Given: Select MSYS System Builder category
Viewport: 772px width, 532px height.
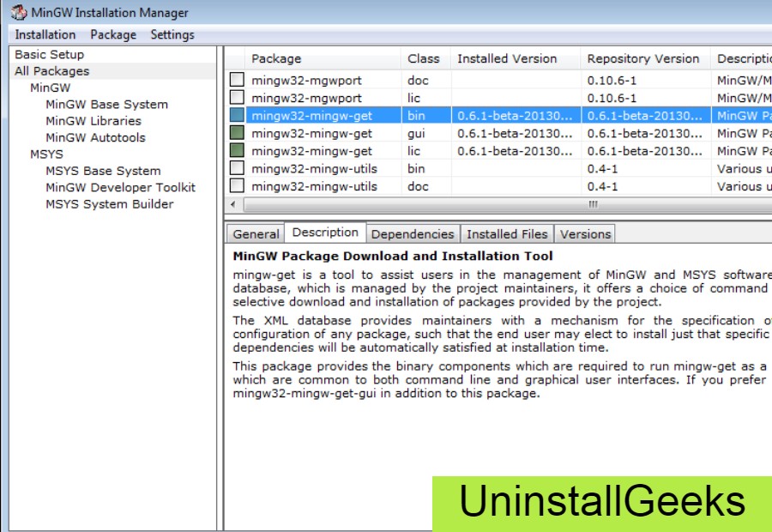Looking at the screenshot, I should pos(109,204).
